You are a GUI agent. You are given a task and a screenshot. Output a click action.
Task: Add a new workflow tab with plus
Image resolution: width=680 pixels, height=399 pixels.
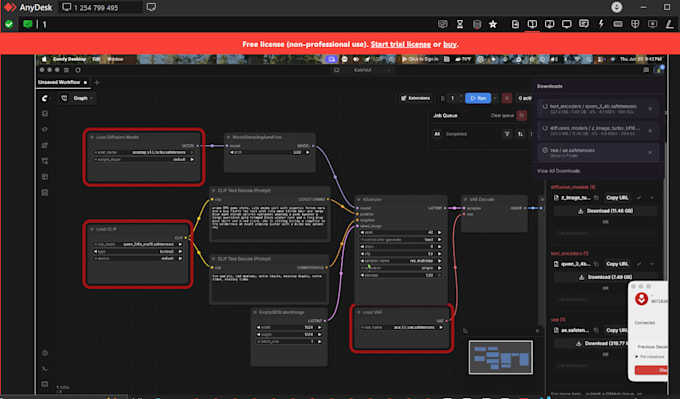click(x=97, y=82)
